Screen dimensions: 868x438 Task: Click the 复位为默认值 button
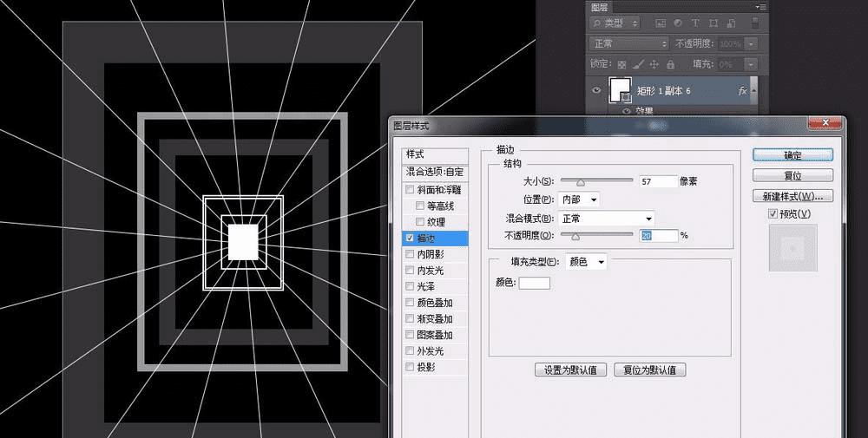pyautogui.click(x=650, y=370)
